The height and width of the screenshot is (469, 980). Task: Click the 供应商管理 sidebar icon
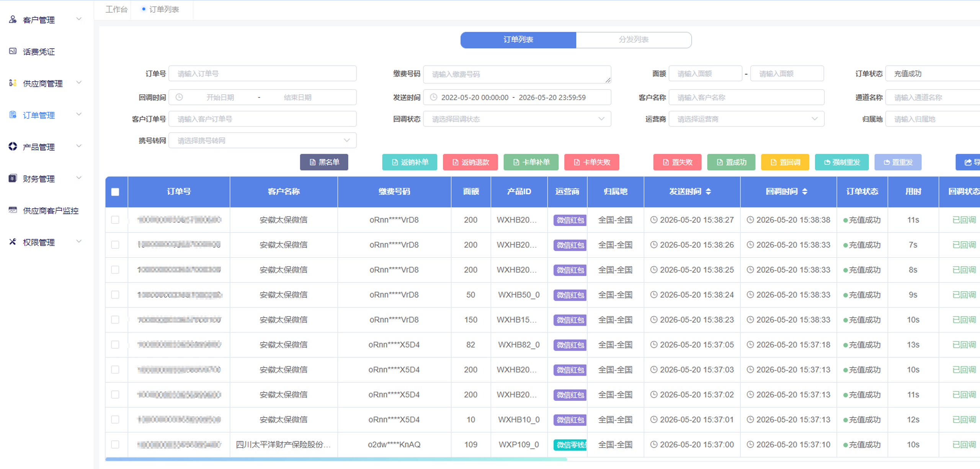click(x=13, y=83)
